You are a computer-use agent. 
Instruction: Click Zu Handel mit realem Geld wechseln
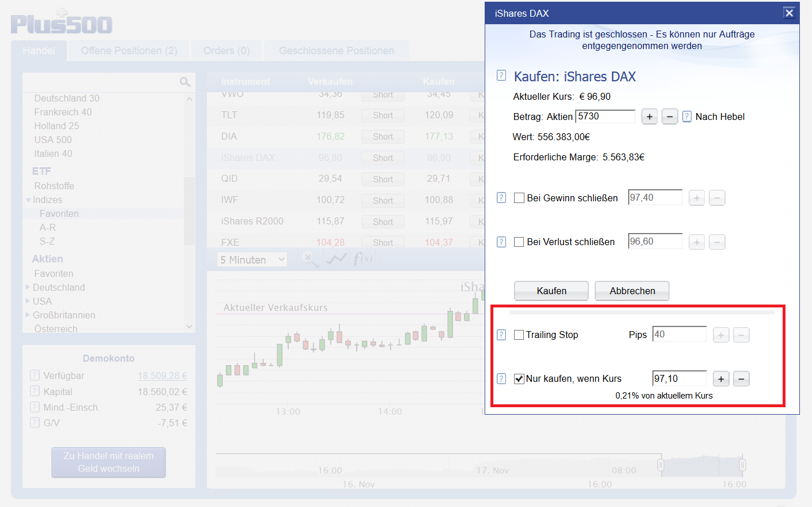click(x=108, y=462)
